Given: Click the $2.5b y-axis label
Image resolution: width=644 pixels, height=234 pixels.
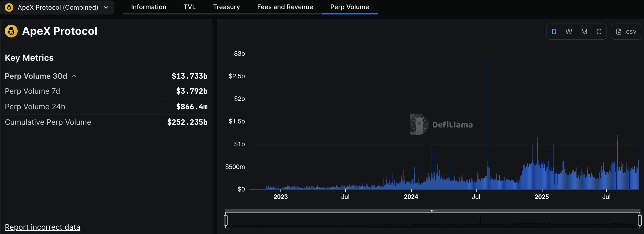Looking at the screenshot, I should click(237, 76).
